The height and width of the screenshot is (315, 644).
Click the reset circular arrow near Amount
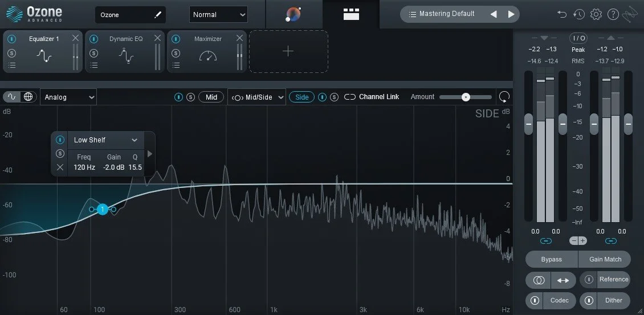tap(504, 97)
